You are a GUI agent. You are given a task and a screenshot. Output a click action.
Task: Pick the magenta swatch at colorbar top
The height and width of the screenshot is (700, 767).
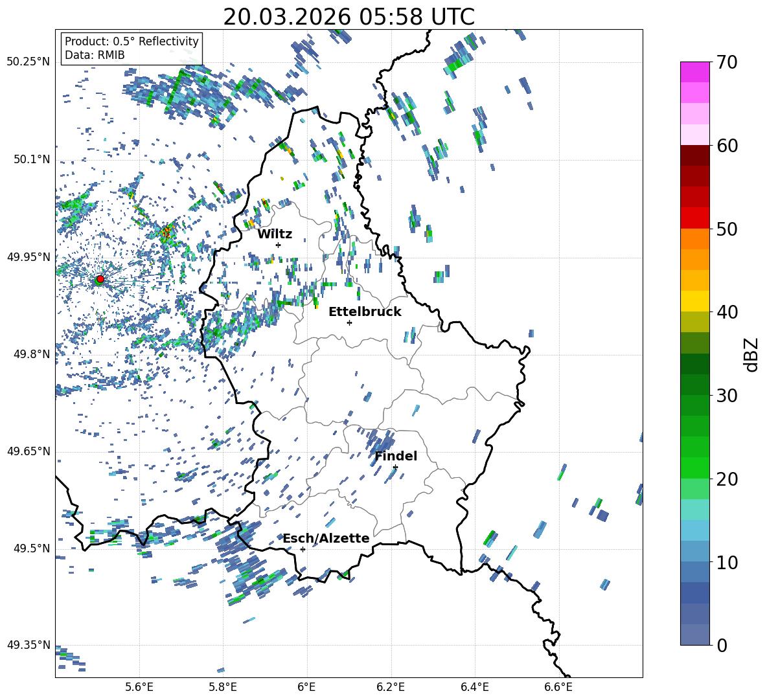coord(695,72)
